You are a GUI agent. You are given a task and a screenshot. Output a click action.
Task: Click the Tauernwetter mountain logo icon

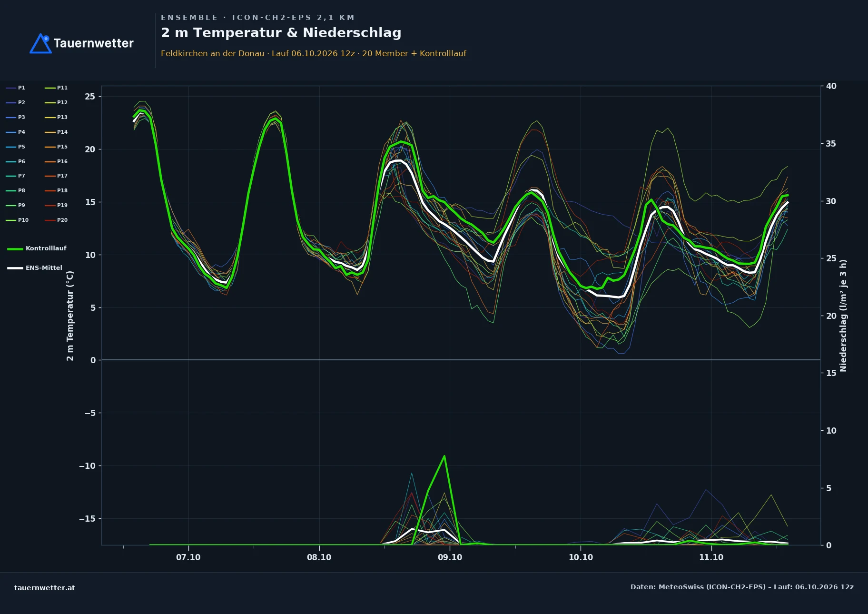click(40, 43)
